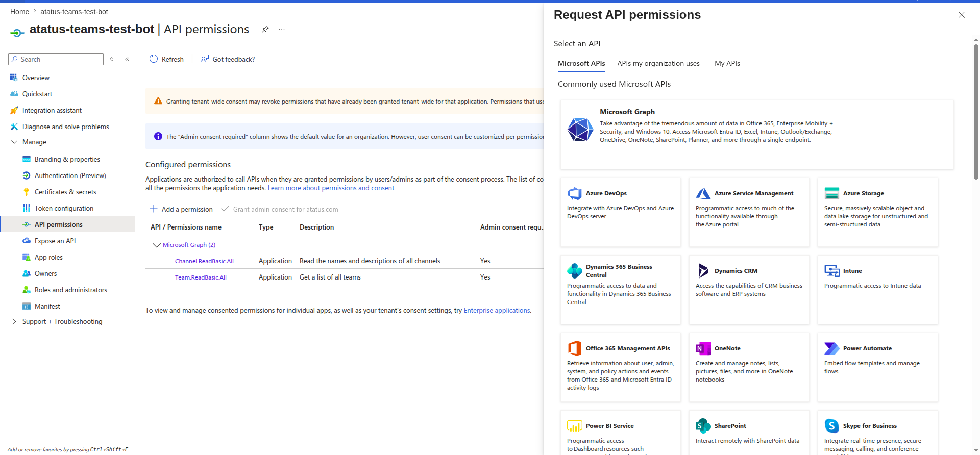980x455 pixels.
Task: Click the Integration assistant rocket icon
Action: click(x=14, y=110)
